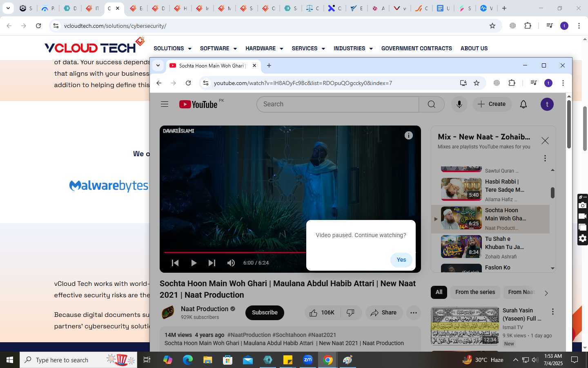Open Chrome three-dot menu in YouTube window
The image size is (588, 368).
(x=563, y=83)
